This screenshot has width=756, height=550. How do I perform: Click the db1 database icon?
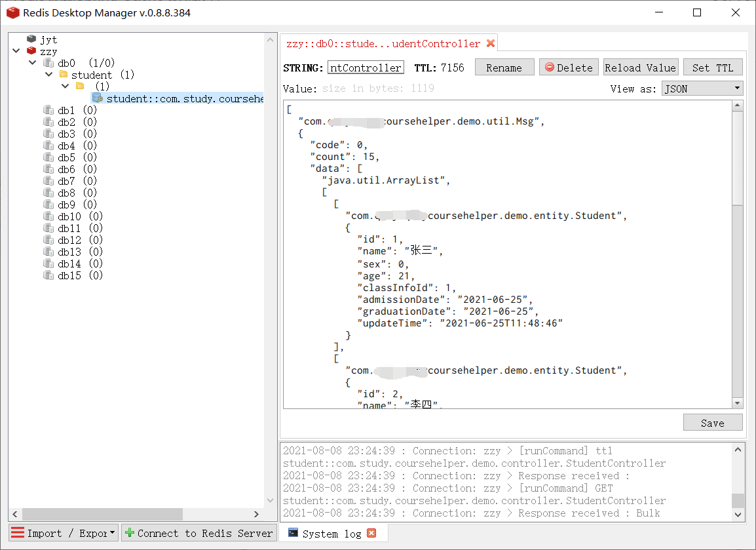tap(48, 110)
